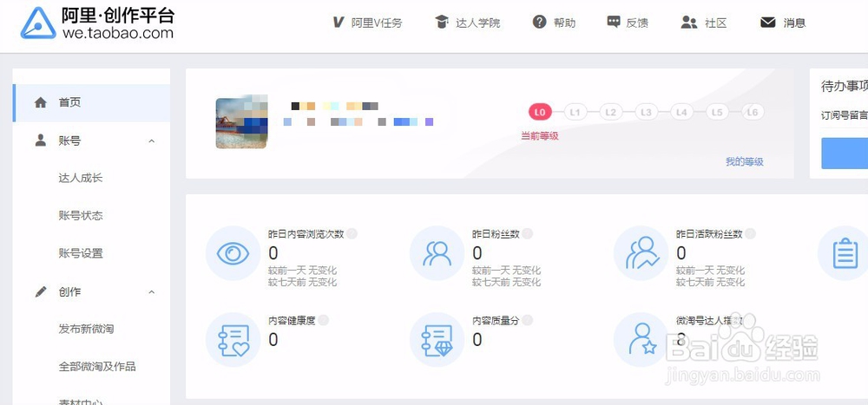Click level L2 on the progress track
The height and width of the screenshot is (405, 868).
click(x=610, y=113)
